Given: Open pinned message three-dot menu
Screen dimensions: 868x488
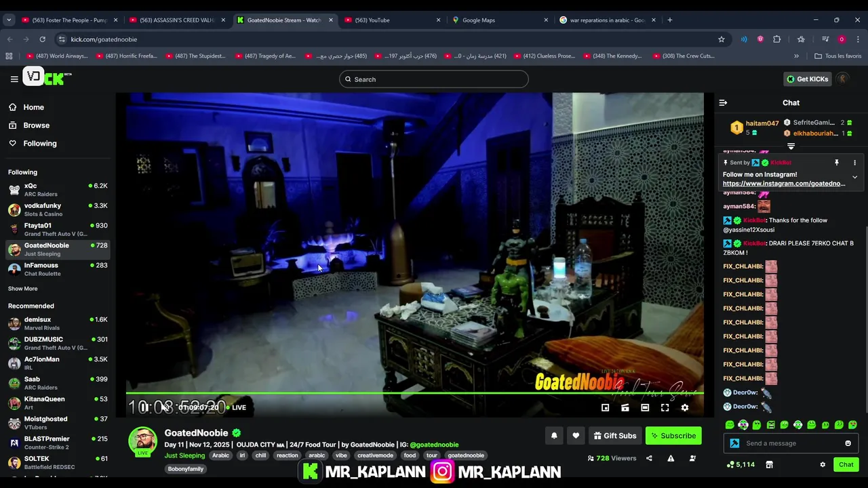Looking at the screenshot, I should [854, 163].
